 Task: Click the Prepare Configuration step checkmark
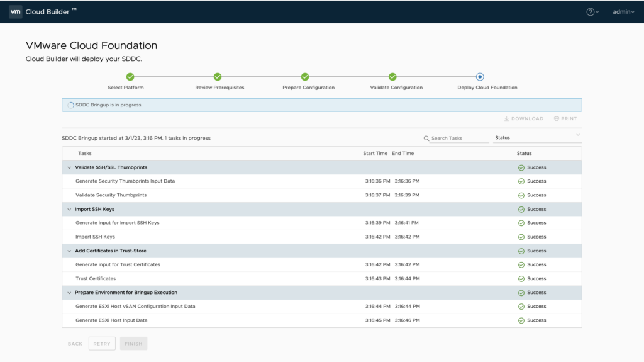pos(305,77)
